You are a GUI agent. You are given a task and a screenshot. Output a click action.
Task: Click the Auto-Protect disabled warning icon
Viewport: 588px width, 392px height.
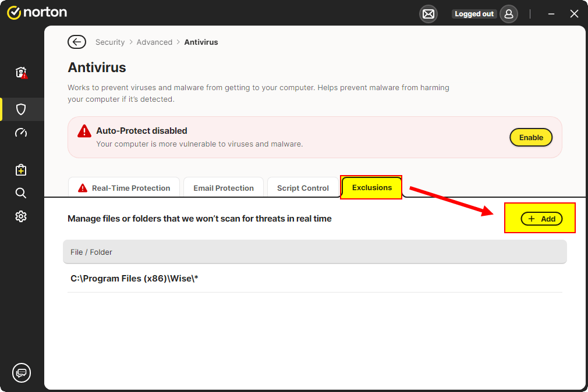click(x=84, y=131)
